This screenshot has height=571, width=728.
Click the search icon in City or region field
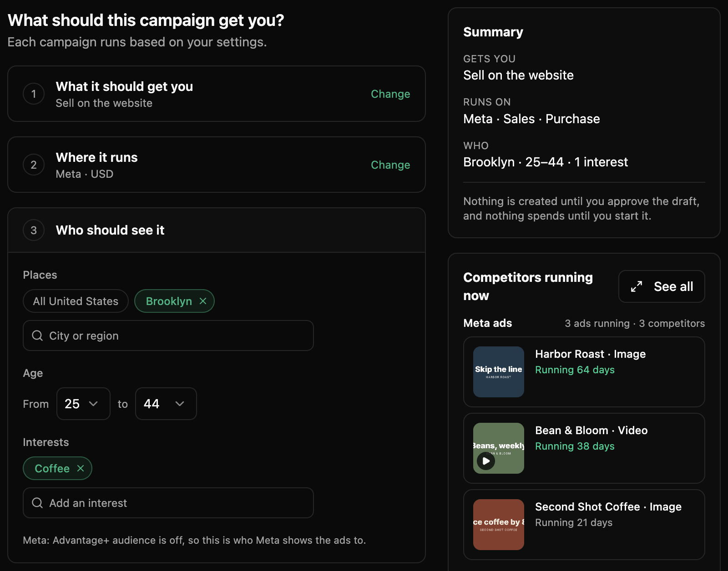[x=37, y=336]
